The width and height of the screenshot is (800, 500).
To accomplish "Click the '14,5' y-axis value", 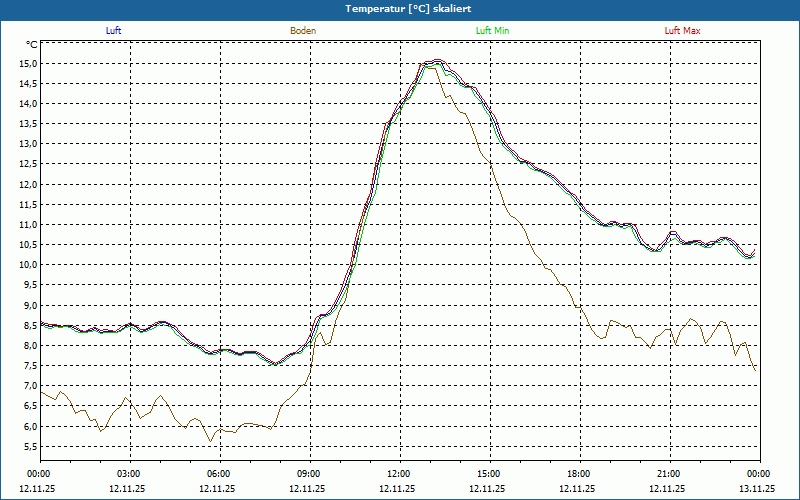I will (29, 84).
